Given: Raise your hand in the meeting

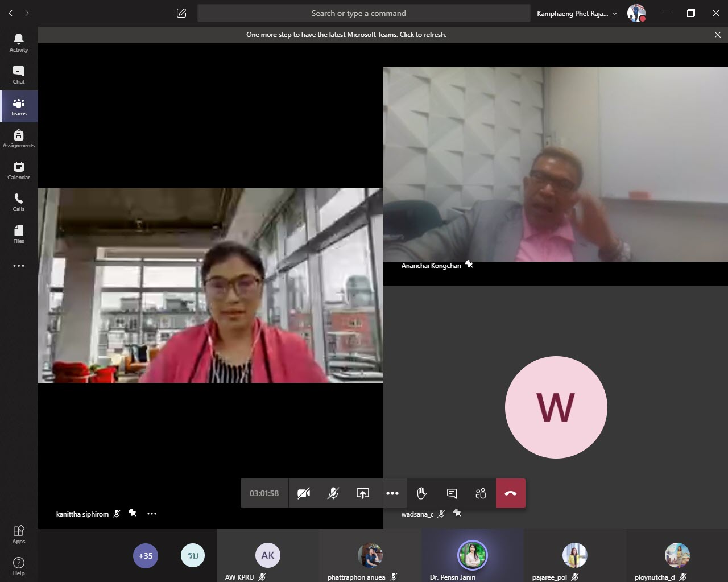Looking at the screenshot, I should point(421,493).
